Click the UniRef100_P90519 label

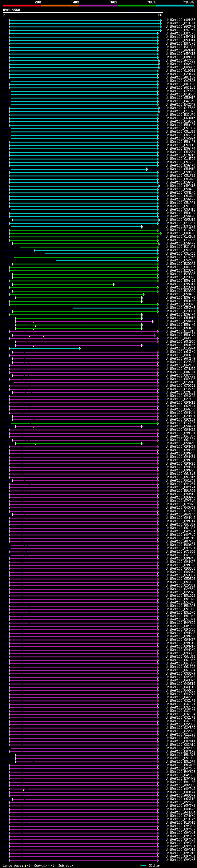pyautogui.click(x=180, y=494)
